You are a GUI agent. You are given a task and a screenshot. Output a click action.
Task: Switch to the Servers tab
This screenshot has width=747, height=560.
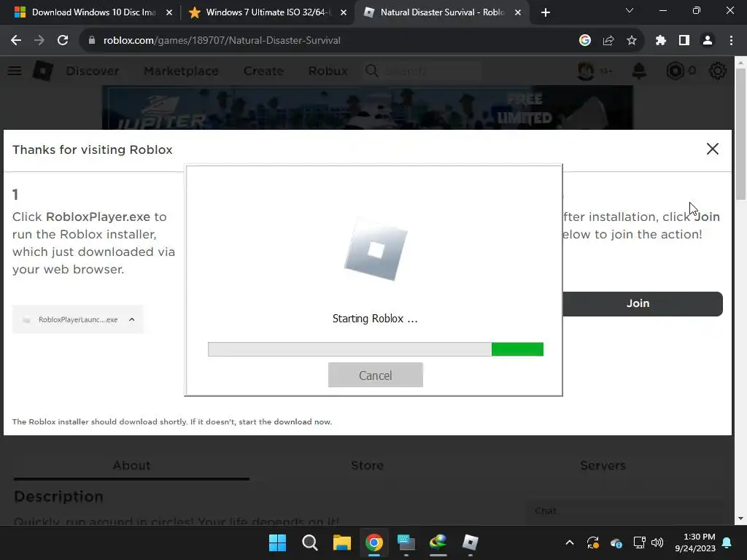603,465
